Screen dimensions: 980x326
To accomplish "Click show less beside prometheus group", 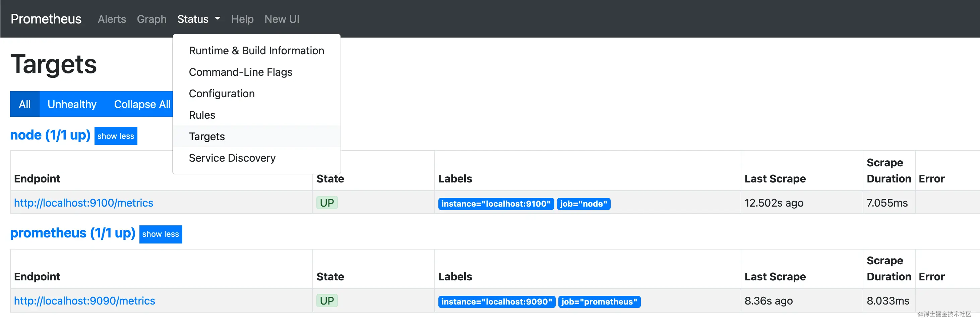I will [161, 234].
